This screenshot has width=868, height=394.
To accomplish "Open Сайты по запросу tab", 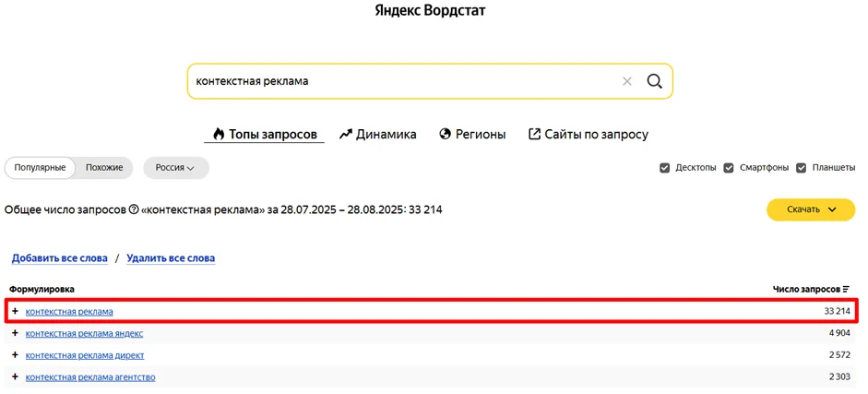I will (x=589, y=135).
